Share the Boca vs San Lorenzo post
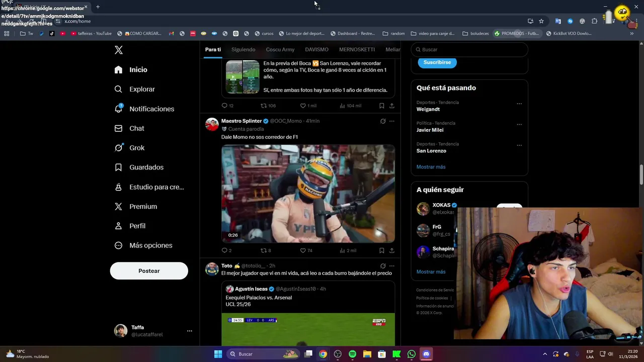 coord(391,106)
